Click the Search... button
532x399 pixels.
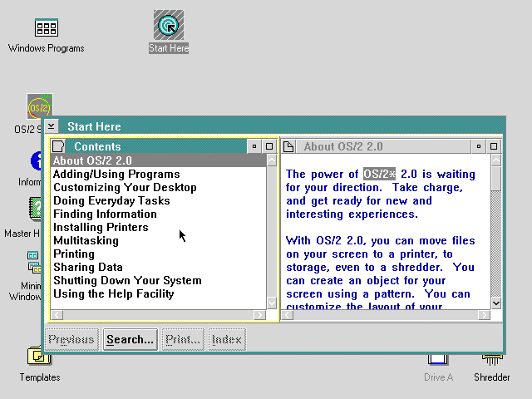pos(131,339)
